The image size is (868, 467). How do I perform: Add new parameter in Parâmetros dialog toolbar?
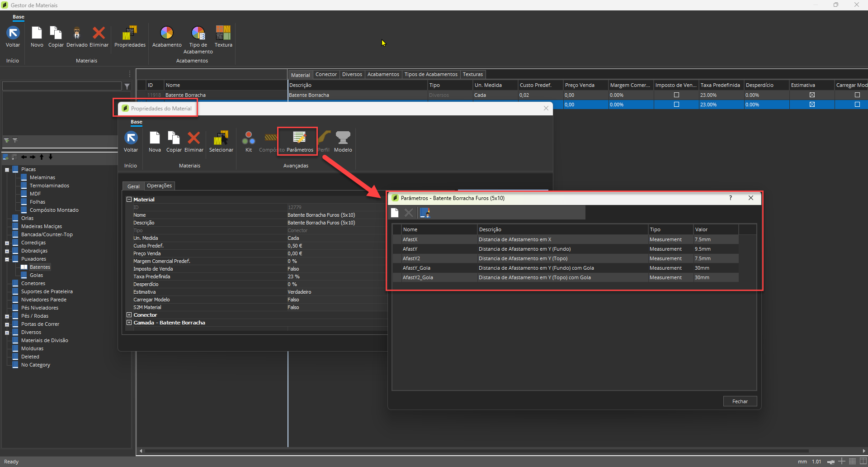tap(395, 213)
